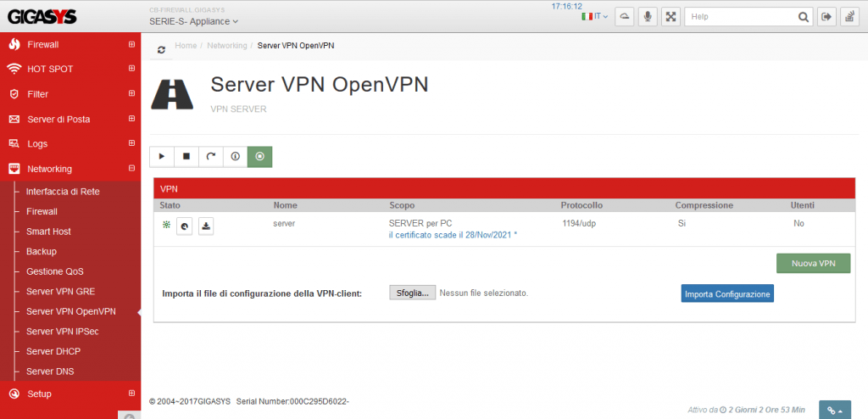Screen dimensions: 868x419
Task: Click the link icon button at bottom right
Action: click(x=835, y=411)
